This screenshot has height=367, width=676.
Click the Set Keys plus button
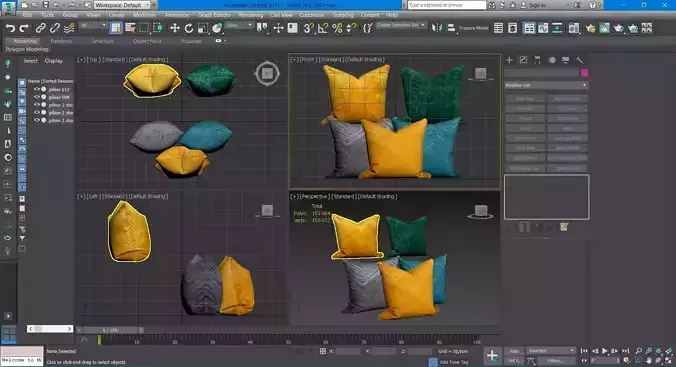(492, 355)
